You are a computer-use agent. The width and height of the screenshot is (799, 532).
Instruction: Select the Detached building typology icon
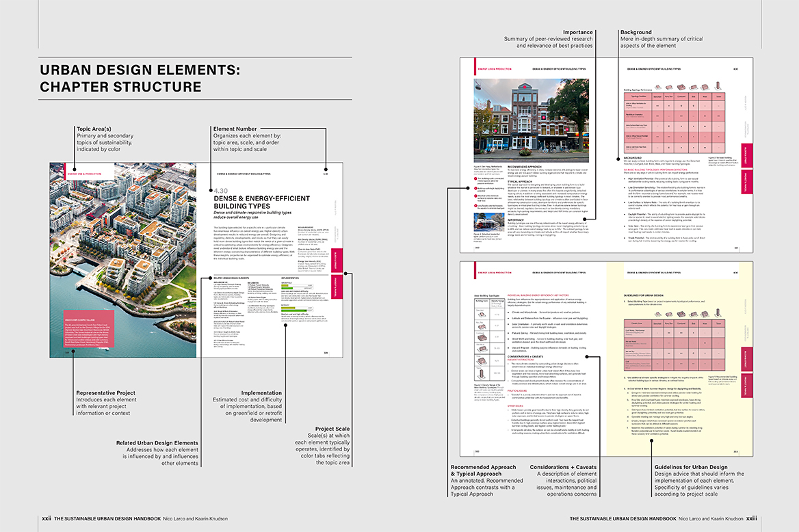click(x=658, y=86)
